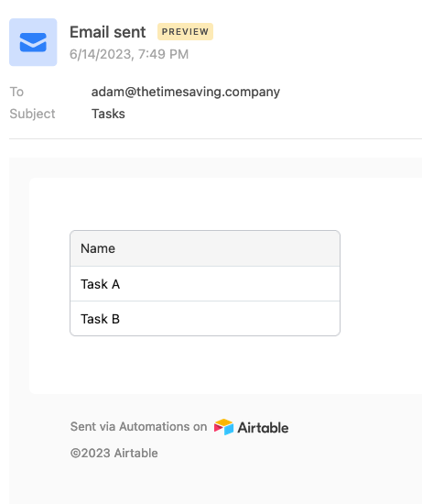Click the Airtable wordmark in footer
Viewport: 422px width, 504px height.
pos(263,428)
